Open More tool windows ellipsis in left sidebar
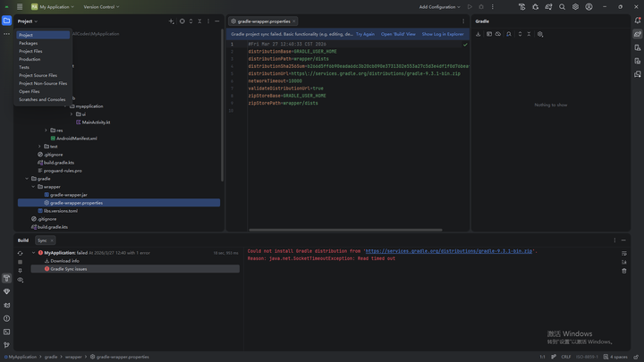This screenshot has width=644, height=362. (6, 34)
